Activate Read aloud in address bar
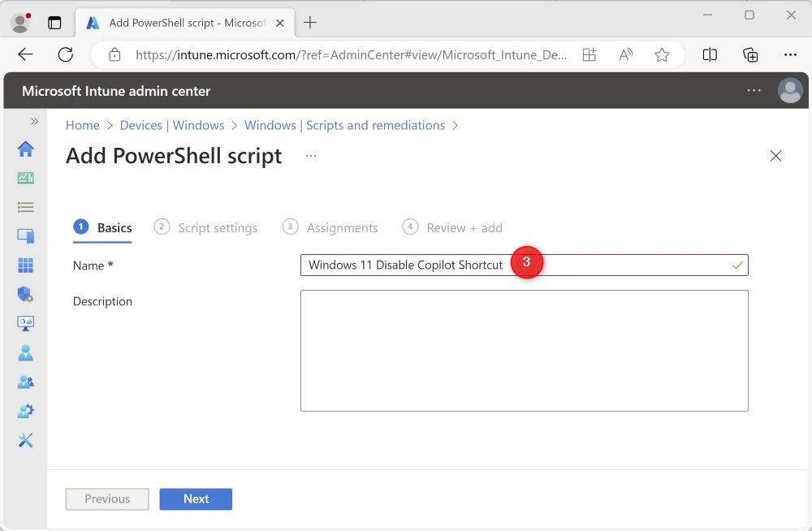This screenshot has width=812, height=531. pyautogui.click(x=625, y=54)
